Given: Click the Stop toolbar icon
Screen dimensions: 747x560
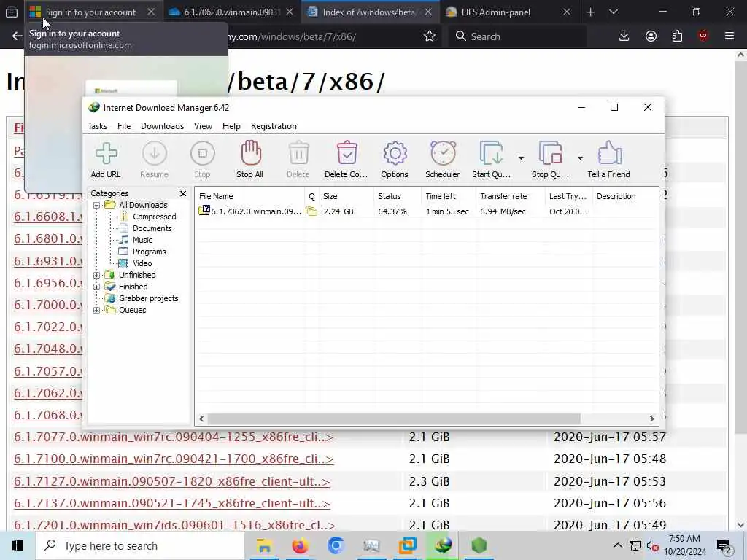Looking at the screenshot, I should coord(203,160).
